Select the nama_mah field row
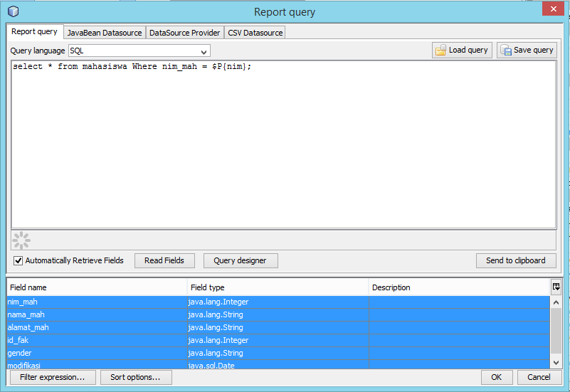The width and height of the screenshot is (570, 392). [x=278, y=314]
